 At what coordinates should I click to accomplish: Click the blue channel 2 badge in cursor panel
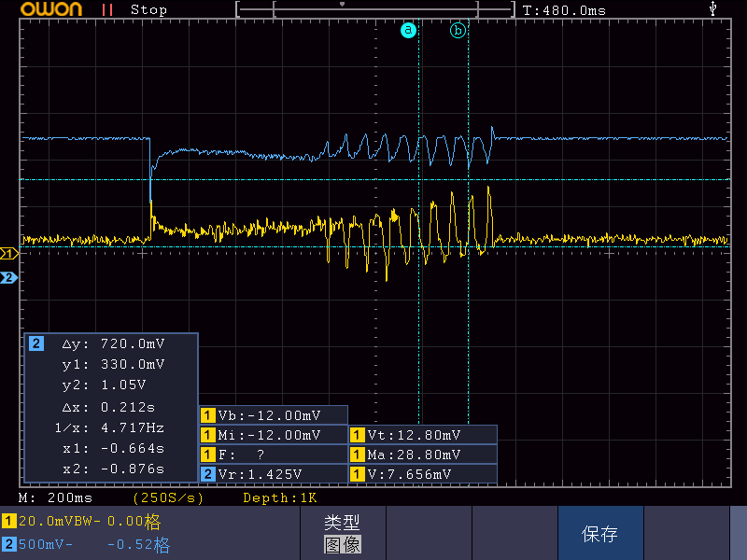click(x=36, y=343)
